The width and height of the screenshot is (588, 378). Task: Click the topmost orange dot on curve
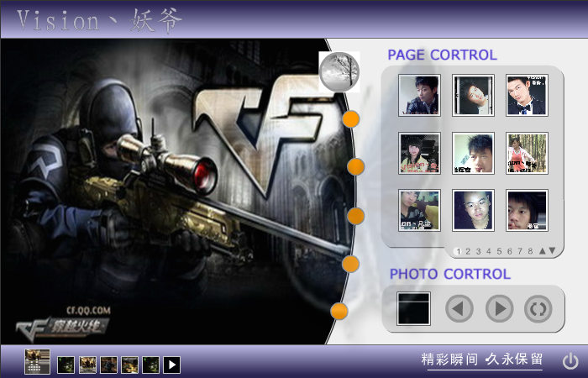coord(350,119)
